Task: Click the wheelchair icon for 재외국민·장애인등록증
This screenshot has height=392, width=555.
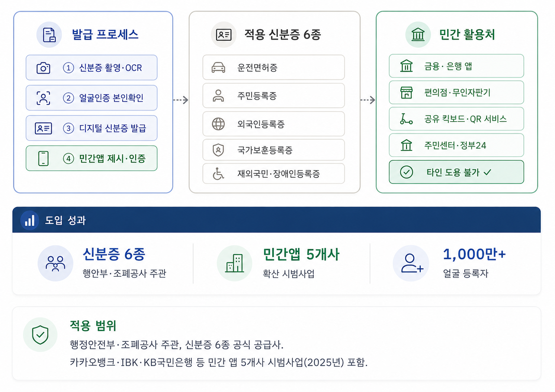Action: pyautogui.click(x=218, y=174)
